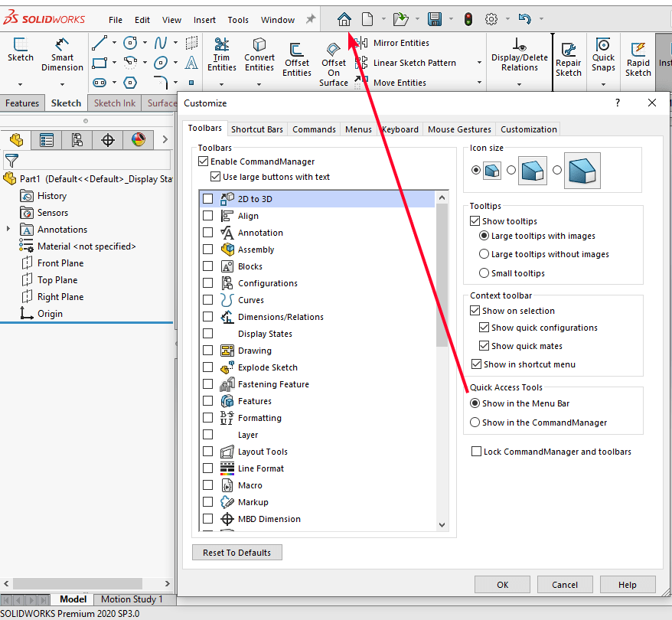
Task: Open Display/Delete Relations
Action: [519, 55]
